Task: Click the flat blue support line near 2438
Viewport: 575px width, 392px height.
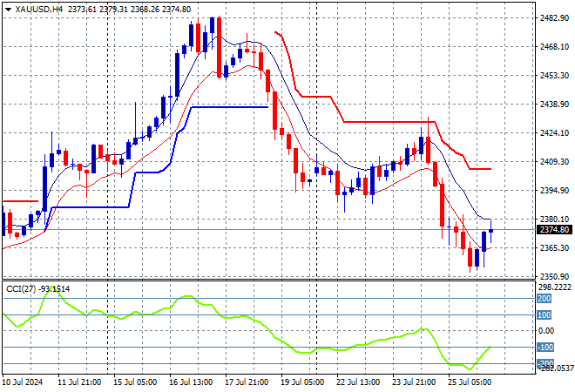Action: pos(230,107)
